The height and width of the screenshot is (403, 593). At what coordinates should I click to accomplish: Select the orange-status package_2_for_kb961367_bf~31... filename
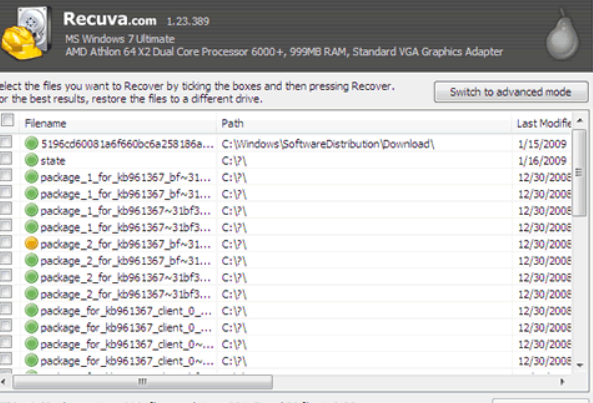126,244
